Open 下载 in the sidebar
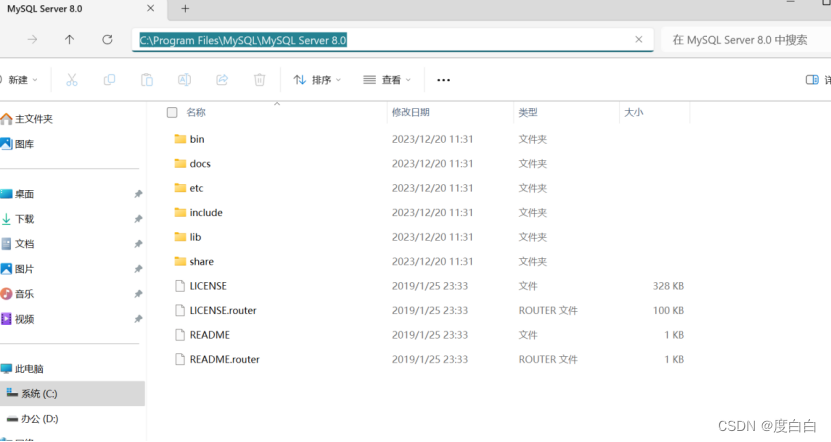This screenshot has width=831, height=442. [17, 219]
